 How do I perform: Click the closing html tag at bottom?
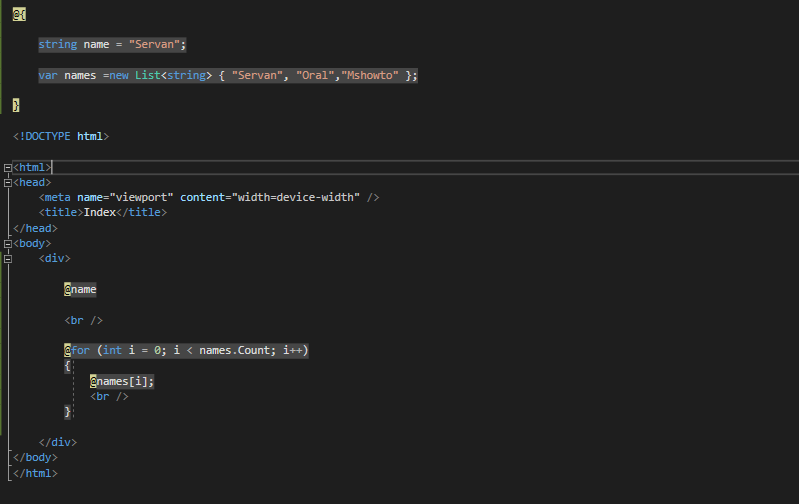(x=35, y=473)
